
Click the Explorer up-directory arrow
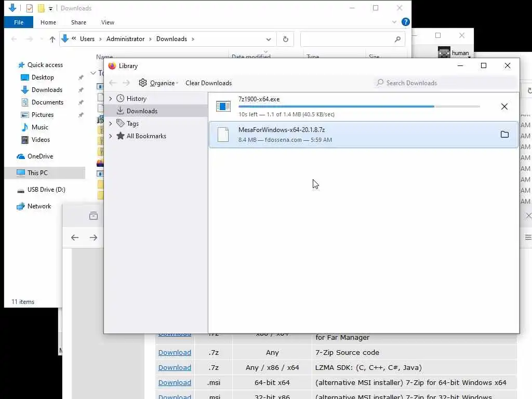click(52, 39)
